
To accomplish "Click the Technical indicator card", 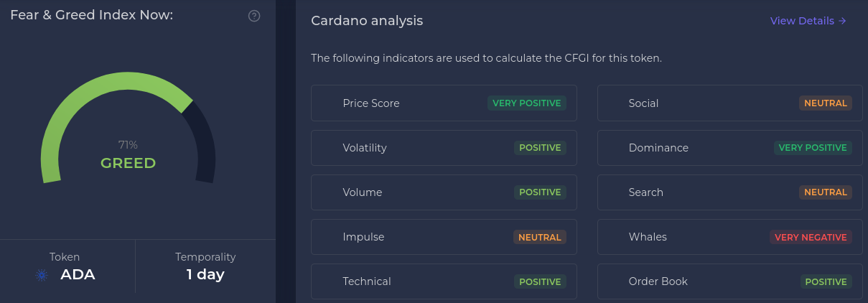I will pos(444,281).
